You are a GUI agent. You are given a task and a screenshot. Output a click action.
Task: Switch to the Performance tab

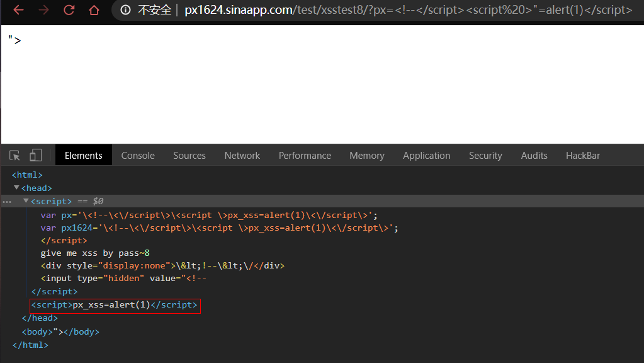coord(305,156)
